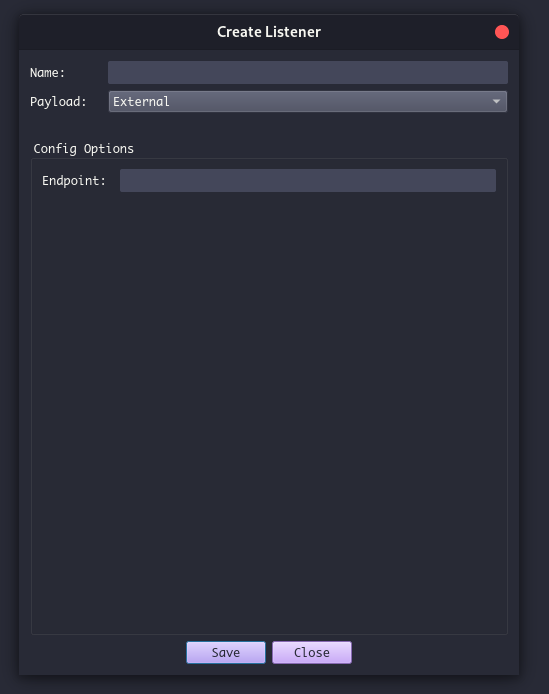Click empty space inside Config Options panel
549x694 pixels.
tap(269, 412)
